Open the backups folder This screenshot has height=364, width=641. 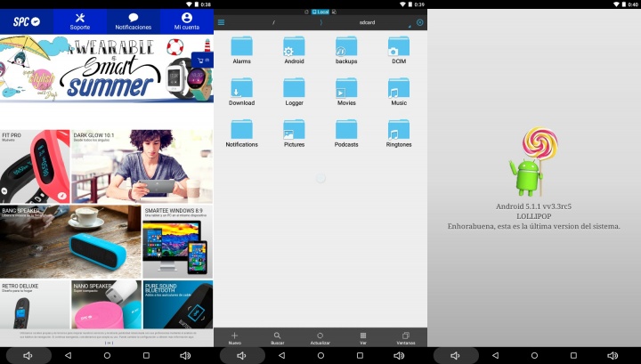(346, 50)
